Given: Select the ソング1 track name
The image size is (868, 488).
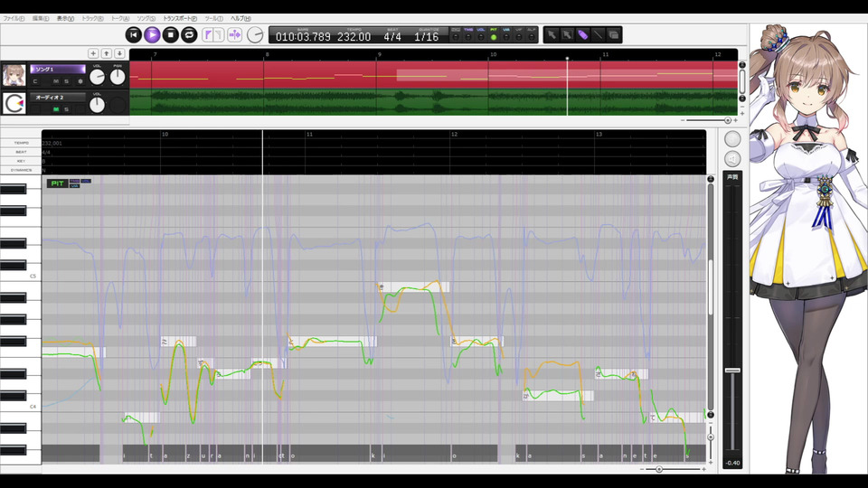Looking at the screenshot, I should 58,70.
